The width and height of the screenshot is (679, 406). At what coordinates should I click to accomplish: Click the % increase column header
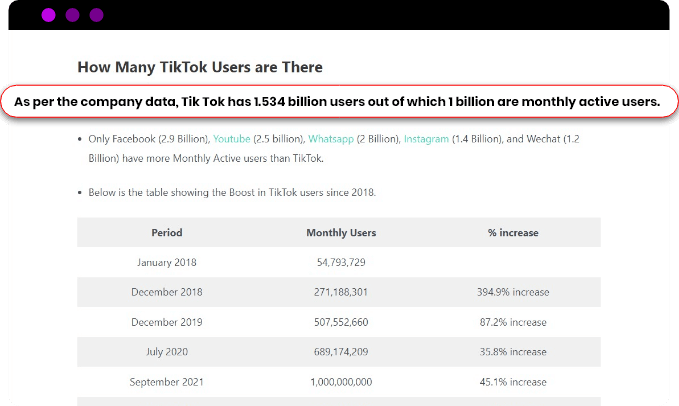(x=513, y=232)
